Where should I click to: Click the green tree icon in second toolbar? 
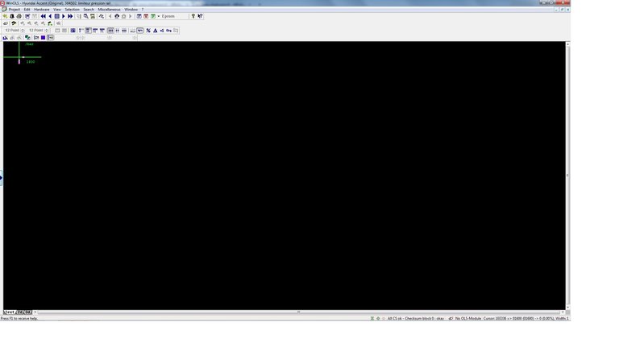[x=50, y=24]
